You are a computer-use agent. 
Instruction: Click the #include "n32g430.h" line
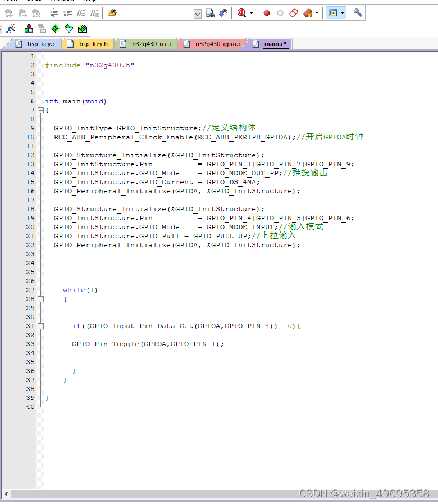[90, 65]
